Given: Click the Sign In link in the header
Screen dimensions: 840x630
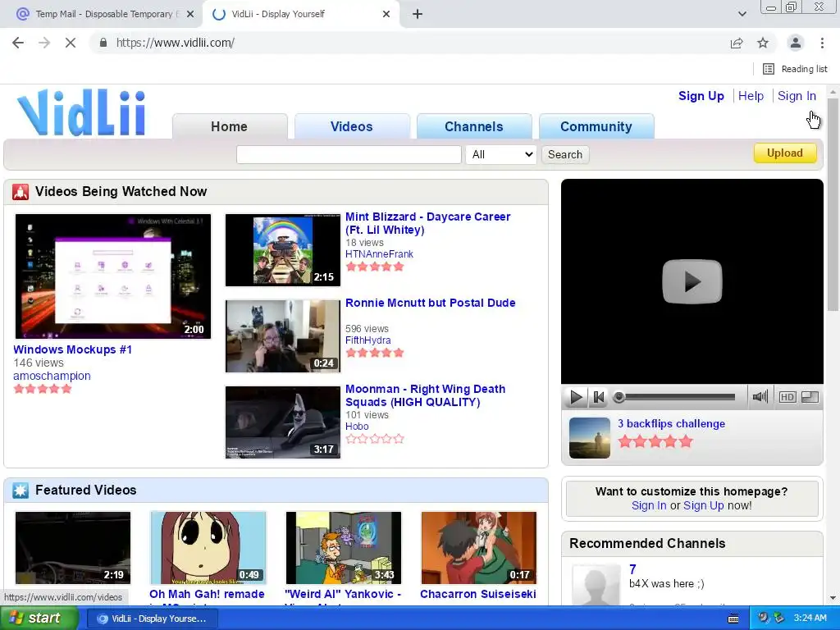Looking at the screenshot, I should 797,96.
